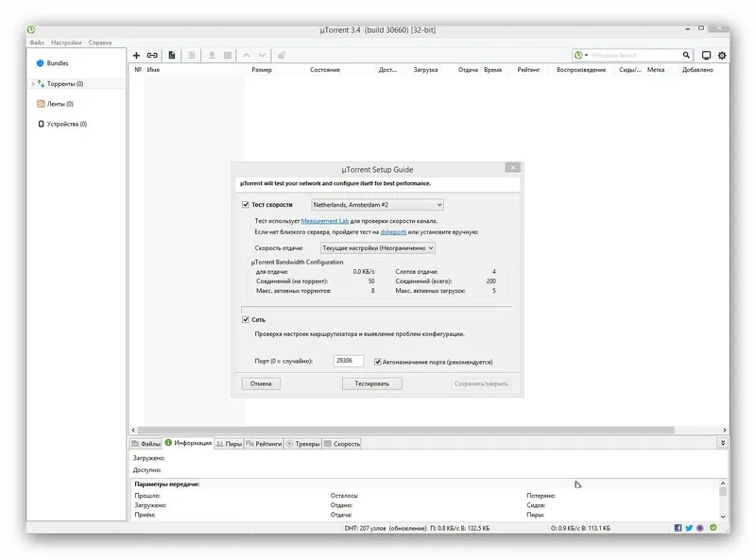Click the Add Torrent from Link icon

pos(151,55)
